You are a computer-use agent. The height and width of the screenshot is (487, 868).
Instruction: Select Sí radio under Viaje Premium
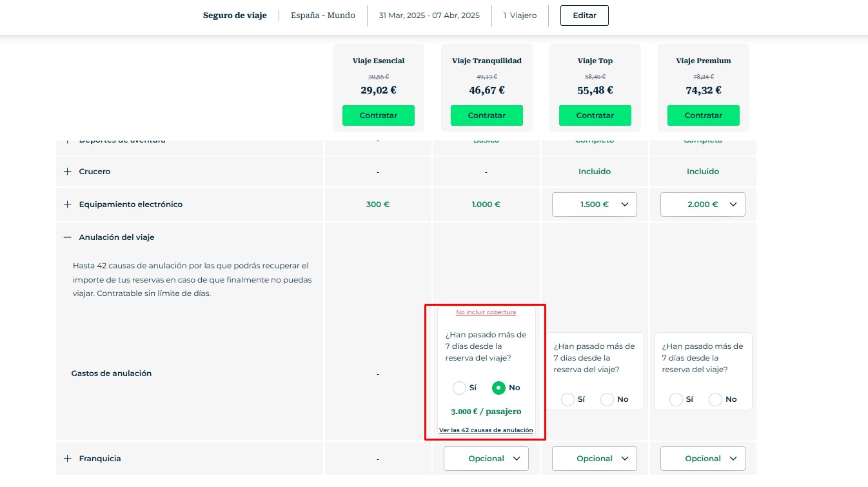click(676, 399)
